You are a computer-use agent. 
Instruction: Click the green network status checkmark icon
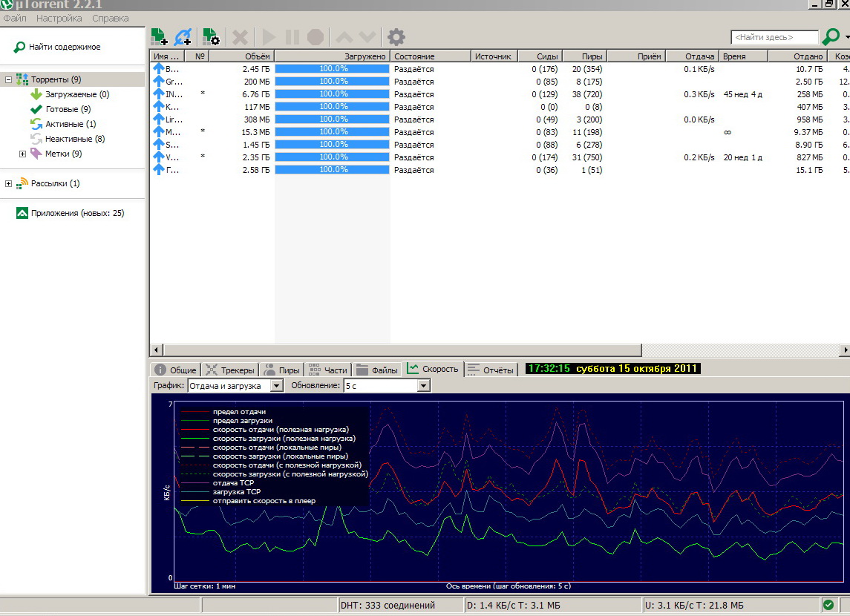point(828,605)
